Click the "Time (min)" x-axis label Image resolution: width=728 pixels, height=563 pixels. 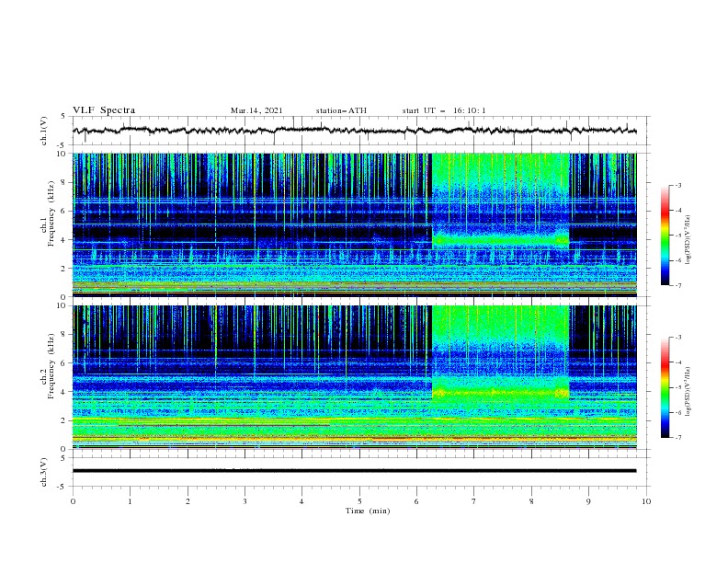368,511
